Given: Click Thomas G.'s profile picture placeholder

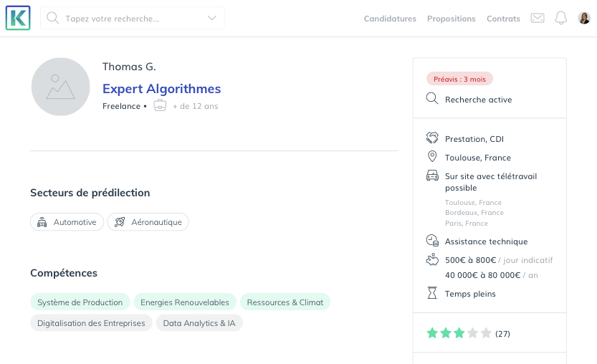Looking at the screenshot, I should pyautogui.click(x=60, y=87).
